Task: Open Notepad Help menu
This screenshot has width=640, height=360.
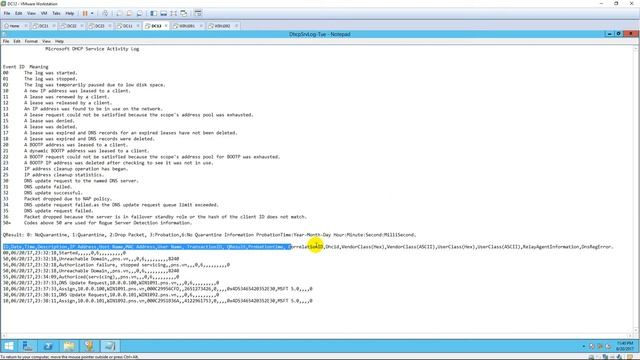Action: pos(59,41)
